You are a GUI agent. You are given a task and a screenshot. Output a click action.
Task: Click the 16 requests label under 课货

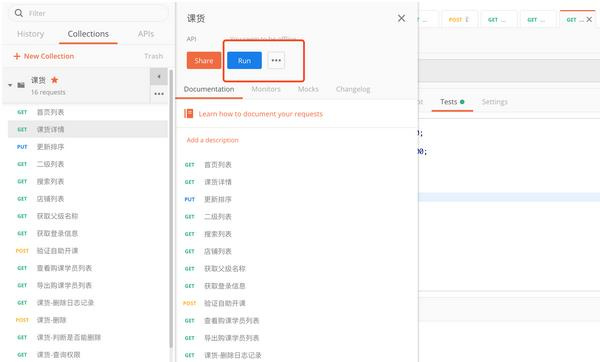click(x=48, y=92)
